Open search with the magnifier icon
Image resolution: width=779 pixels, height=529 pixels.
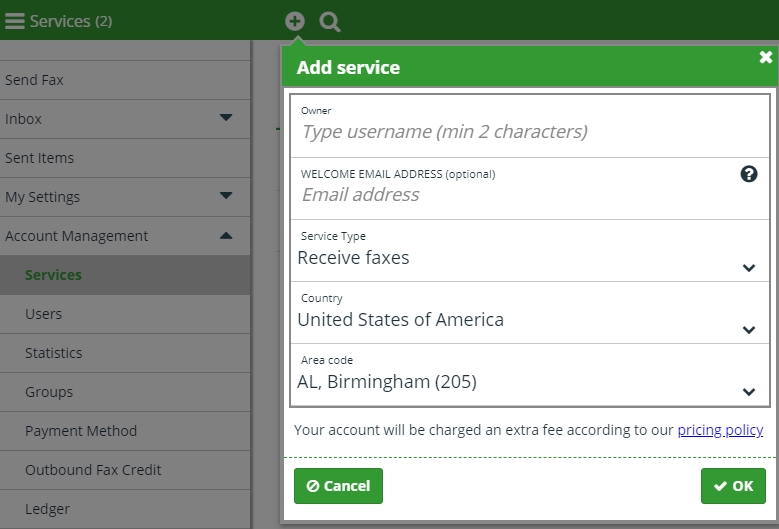coord(330,22)
